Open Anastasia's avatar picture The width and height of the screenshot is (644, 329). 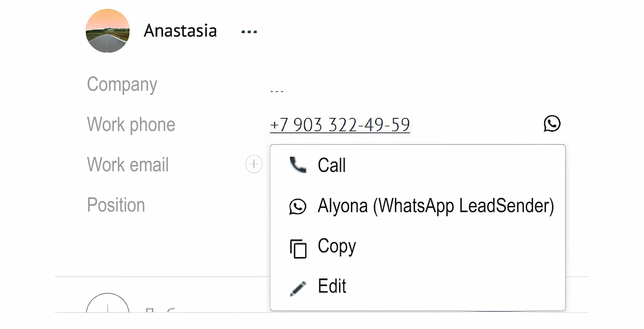(x=107, y=31)
